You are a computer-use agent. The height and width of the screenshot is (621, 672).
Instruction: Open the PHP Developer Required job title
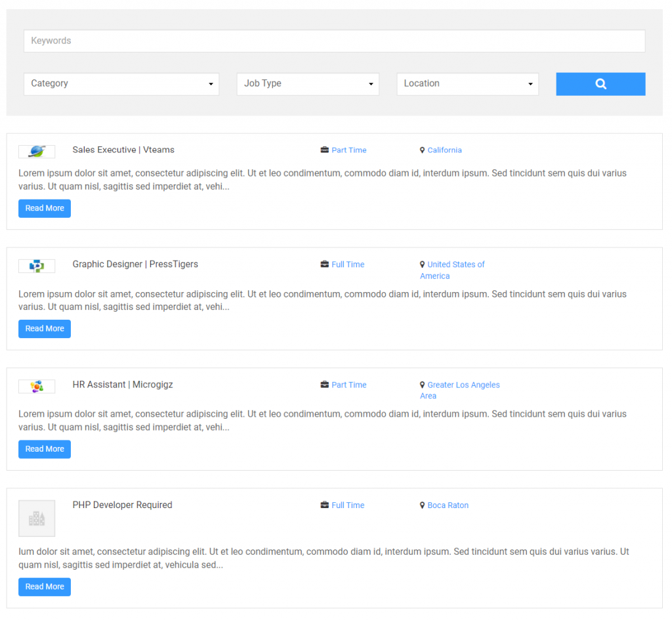tap(122, 505)
